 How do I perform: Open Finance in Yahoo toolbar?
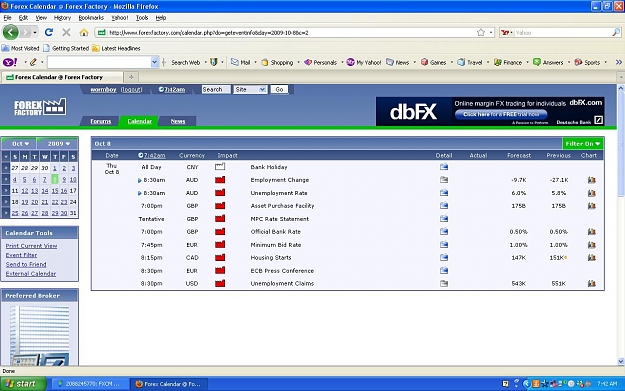click(508, 63)
